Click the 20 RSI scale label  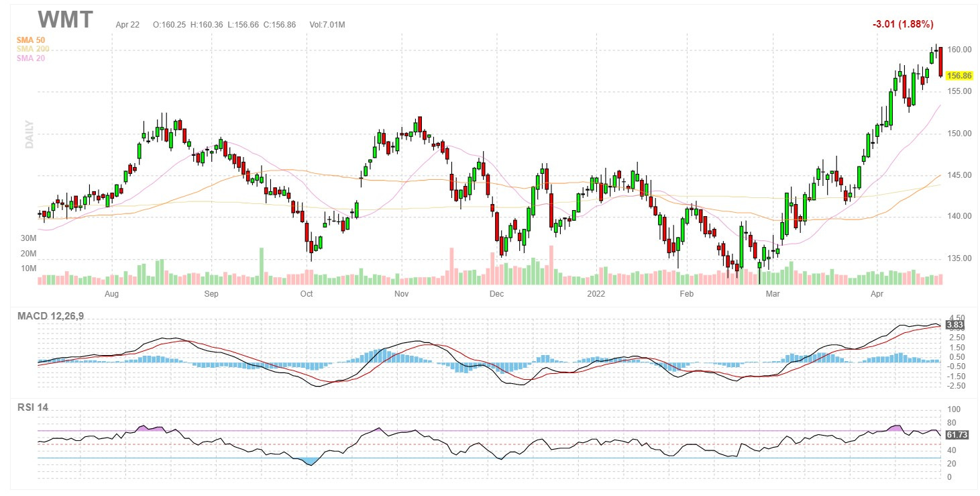pos(951,463)
